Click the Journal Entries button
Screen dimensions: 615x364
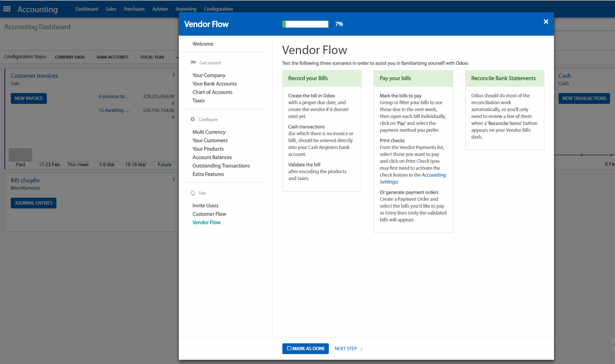coord(33,203)
